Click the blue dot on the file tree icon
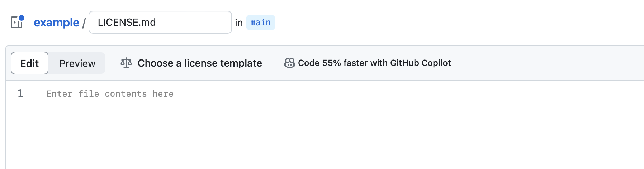 (22, 18)
